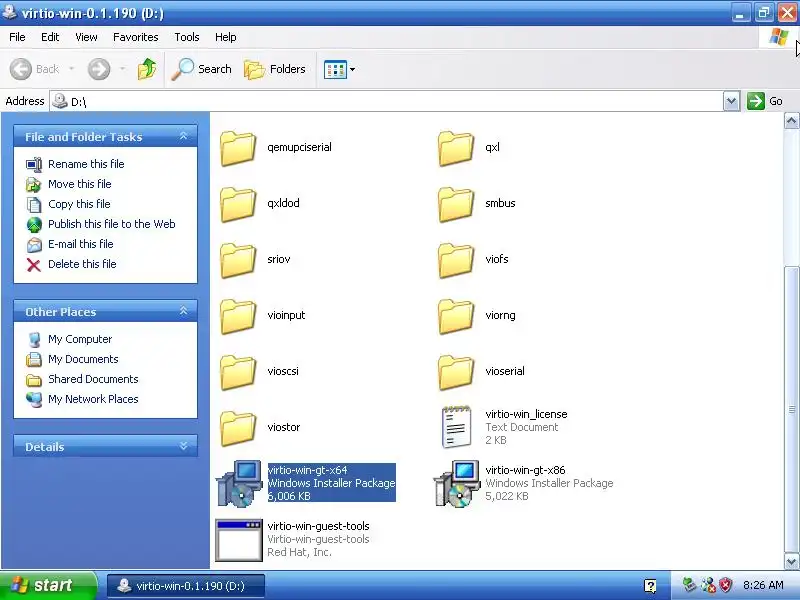Click the vertical scrollbar thumb

click(x=791, y=409)
